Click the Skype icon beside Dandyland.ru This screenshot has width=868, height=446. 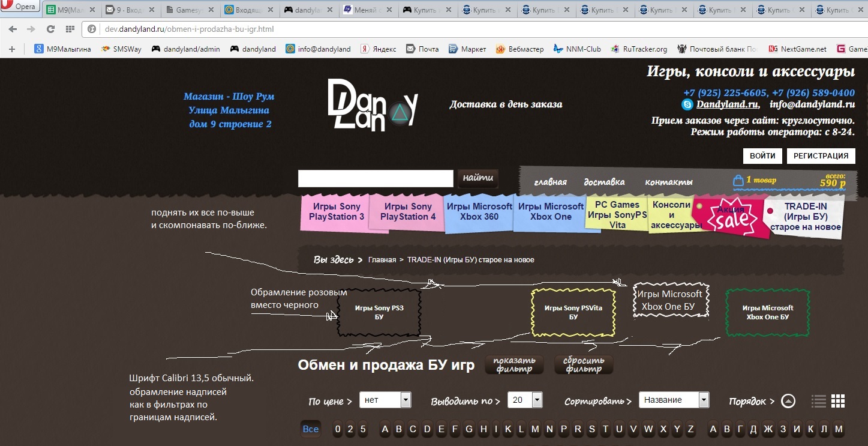[x=687, y=104]
